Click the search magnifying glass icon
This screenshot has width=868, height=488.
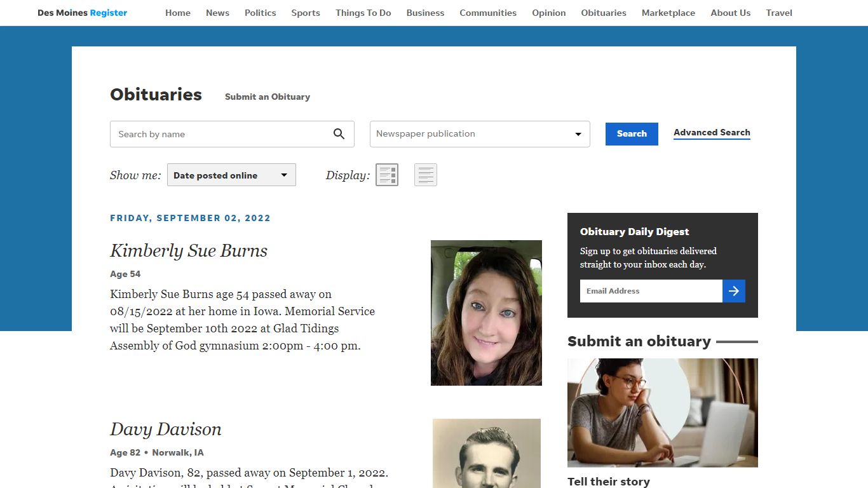339,134
